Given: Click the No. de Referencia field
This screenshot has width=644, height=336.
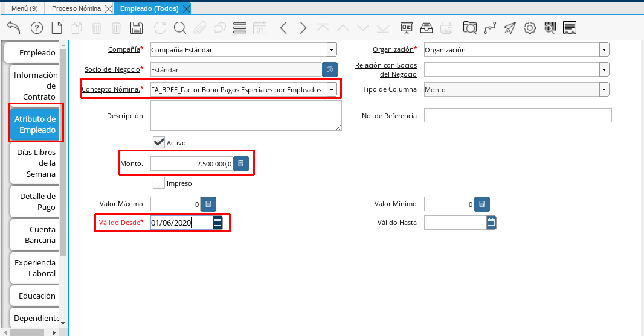Looking at the screenshot, I should pos(518,115).
